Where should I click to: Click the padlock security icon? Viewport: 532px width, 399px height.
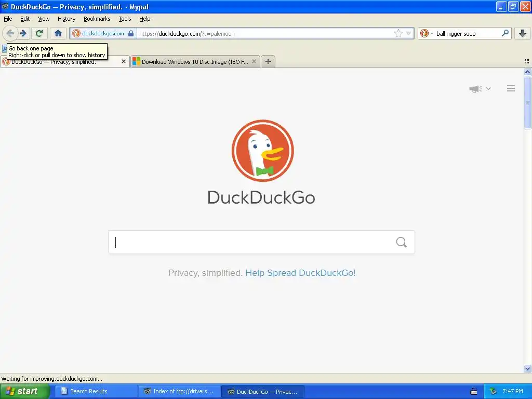coord(130,33)
